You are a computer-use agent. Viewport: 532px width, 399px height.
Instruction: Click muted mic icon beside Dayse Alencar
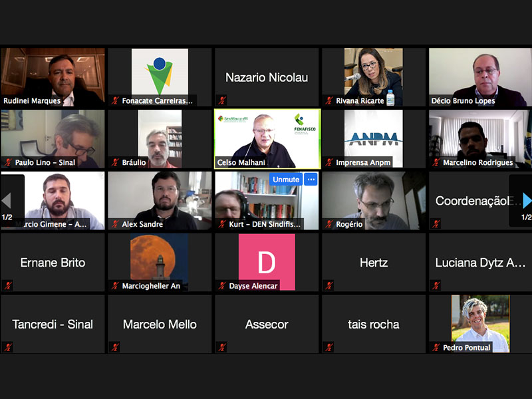[222, 286]
